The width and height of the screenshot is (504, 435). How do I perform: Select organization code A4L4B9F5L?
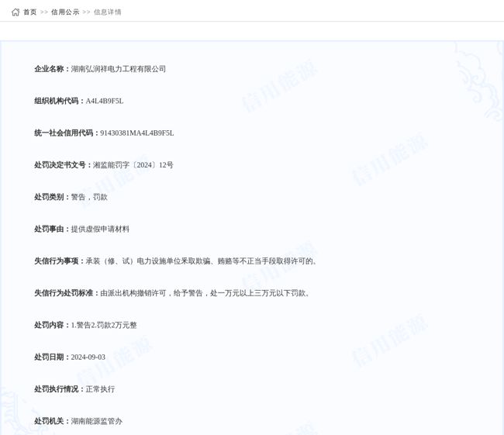click(105, 101)
